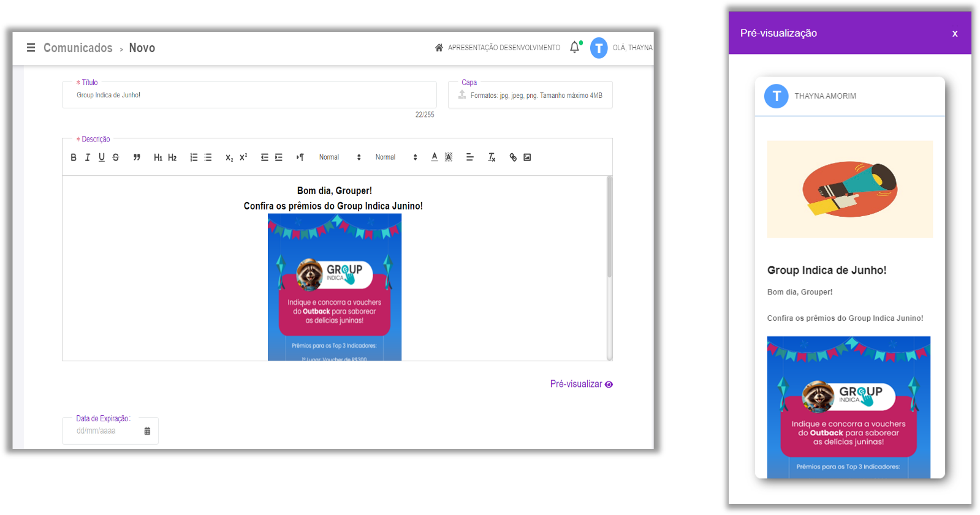Open the second Normal font dropdown
This screenshot has height=515, width=980.
[397, 157]
